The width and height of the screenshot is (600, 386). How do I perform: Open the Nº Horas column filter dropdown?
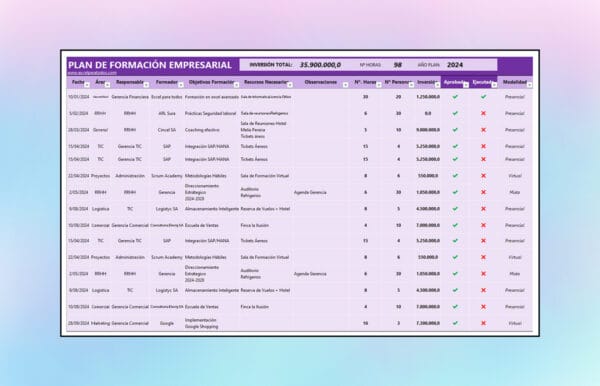(x=379, y=85)
